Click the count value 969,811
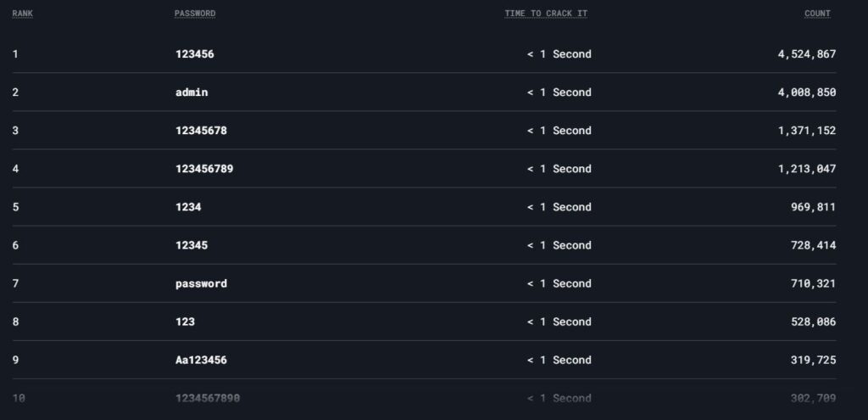Screen dimensions: 868x420 click(813, 207)
